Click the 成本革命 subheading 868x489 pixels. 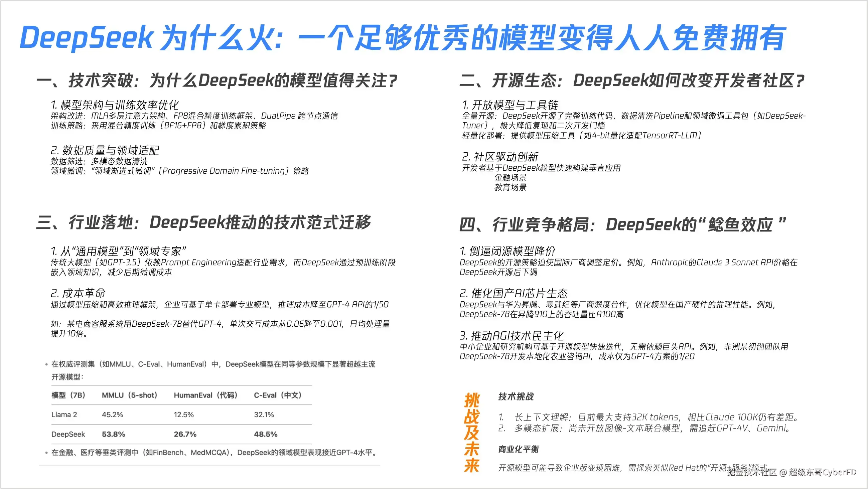pos(78,293)
